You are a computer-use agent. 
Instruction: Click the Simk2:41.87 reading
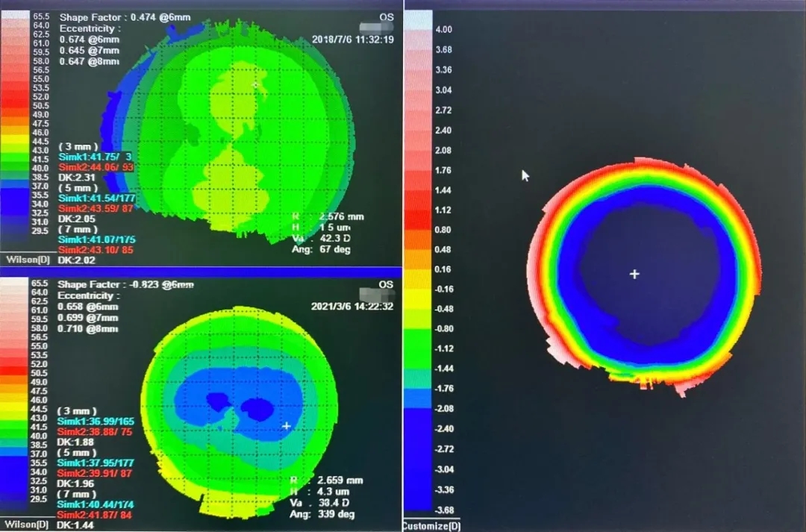pyautogui.click(x=95, y=515)
